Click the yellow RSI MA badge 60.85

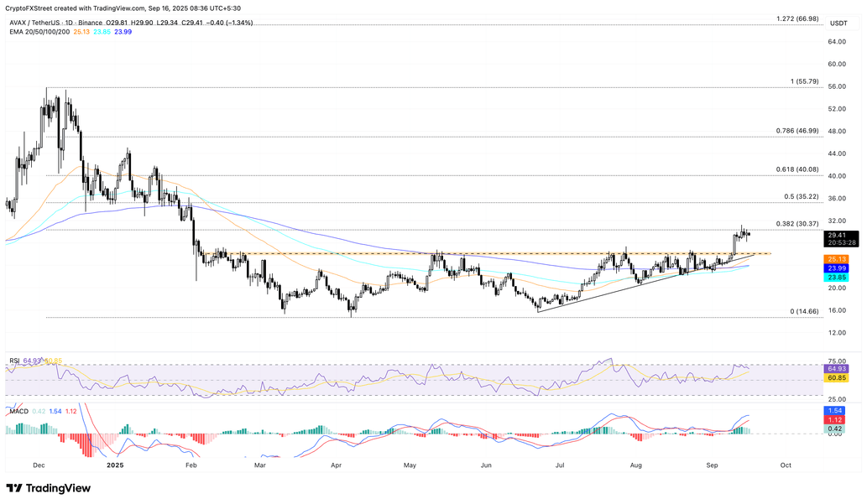(x=837, y=377)
